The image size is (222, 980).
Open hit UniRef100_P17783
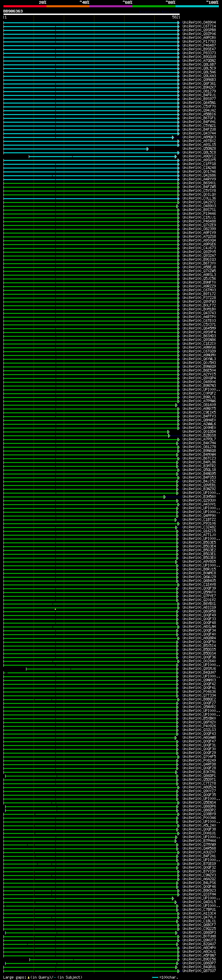[x=199, y=41]
